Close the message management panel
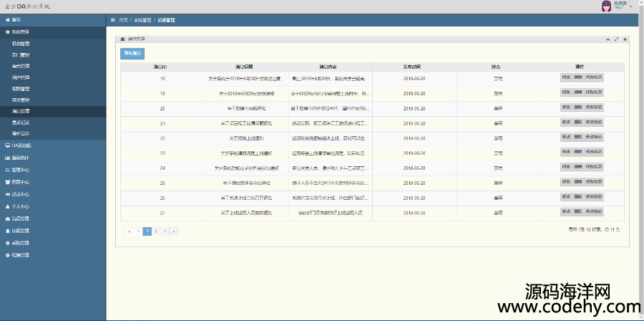The width and height of the screenshot is (644, 321). point(625,39)
